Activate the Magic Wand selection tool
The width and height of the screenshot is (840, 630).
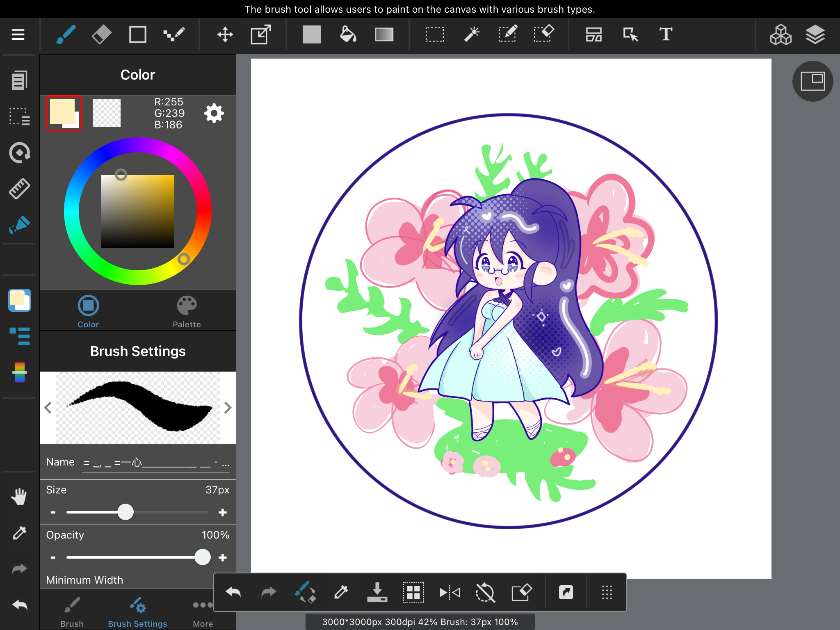(x=472, y=34)
